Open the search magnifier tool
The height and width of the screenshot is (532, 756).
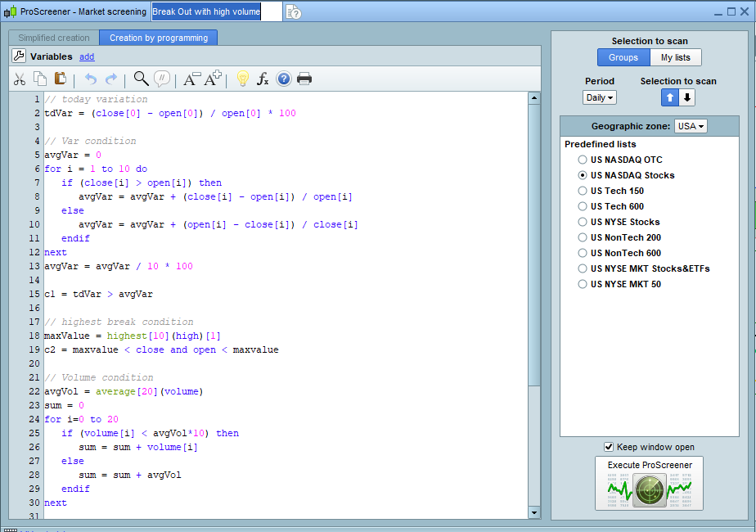coord(141,79)
